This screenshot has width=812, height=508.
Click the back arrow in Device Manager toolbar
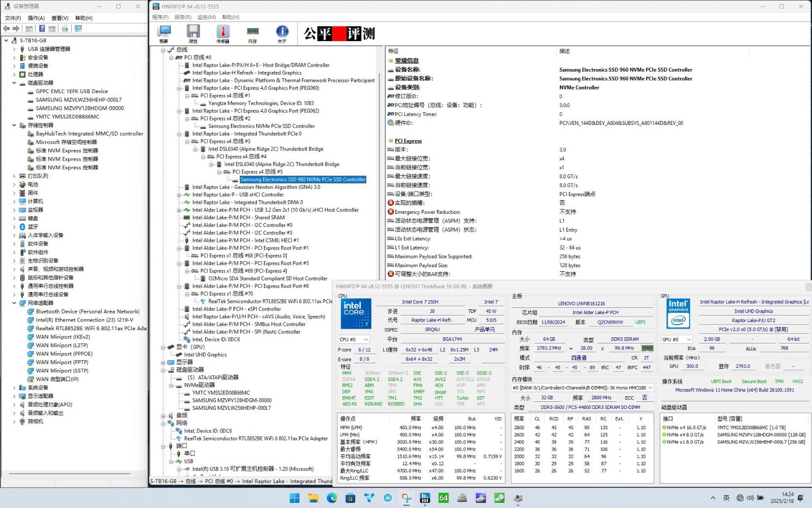[x=7, y=29]
